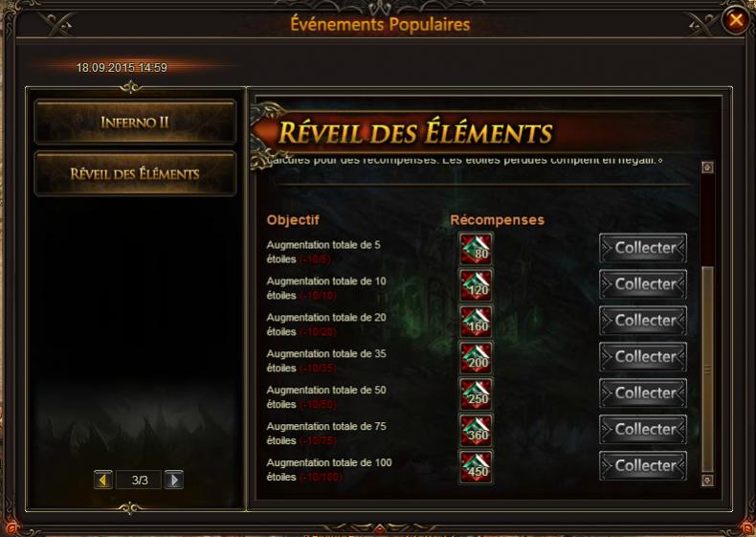756x537 pixels.
Task: Collect reward for 5 étoiles objective
Action: pos(643,248)
